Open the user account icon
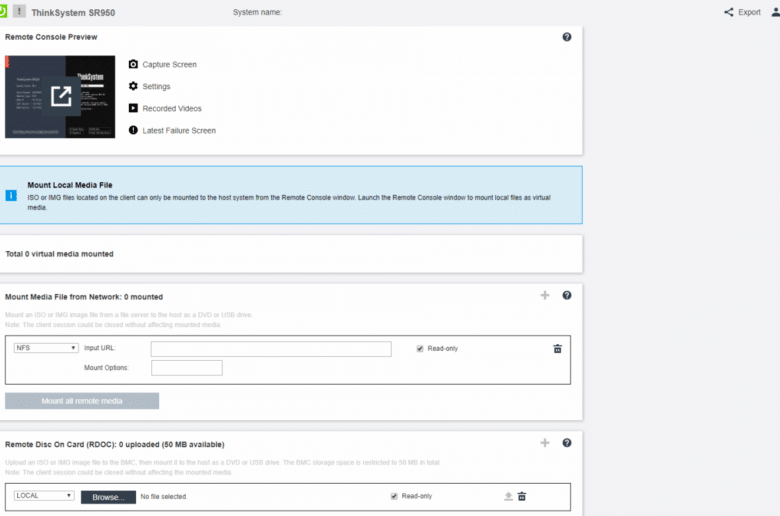The width and height of the screenshot is (780, 516). 776,12
